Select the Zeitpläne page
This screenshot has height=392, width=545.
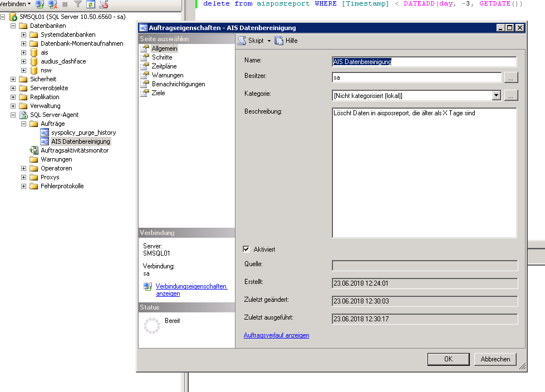[x=164, y=66]
